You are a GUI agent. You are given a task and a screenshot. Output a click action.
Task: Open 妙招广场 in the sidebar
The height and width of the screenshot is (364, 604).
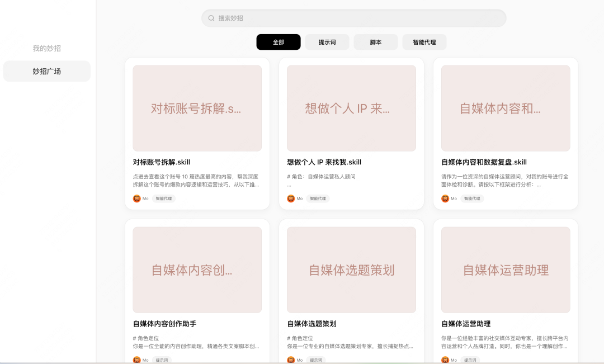tap(46, 71)
